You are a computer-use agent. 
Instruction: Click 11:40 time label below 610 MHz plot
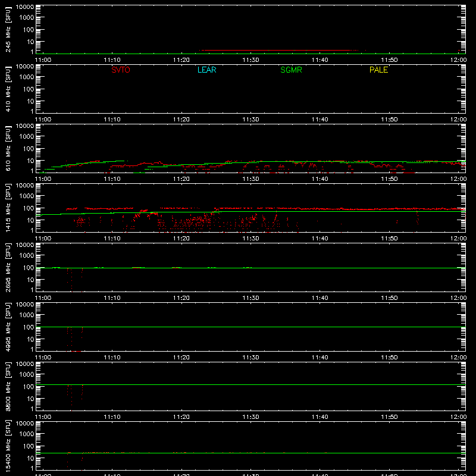320,179
